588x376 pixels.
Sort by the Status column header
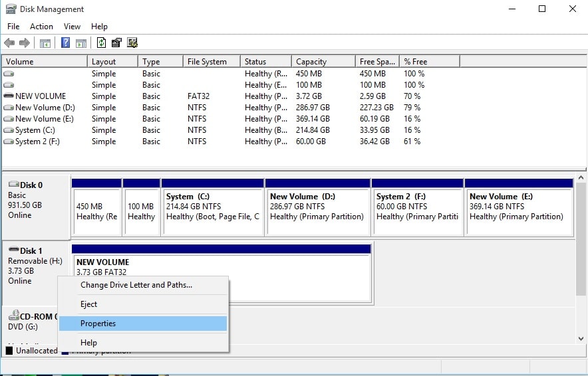(266, 61)
